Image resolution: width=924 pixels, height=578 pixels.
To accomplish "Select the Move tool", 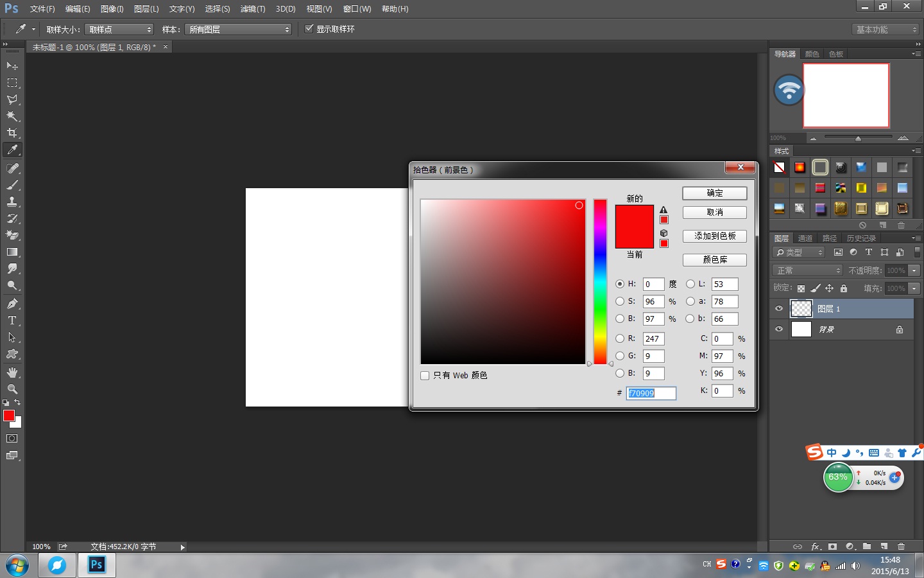I will point(12,66).
